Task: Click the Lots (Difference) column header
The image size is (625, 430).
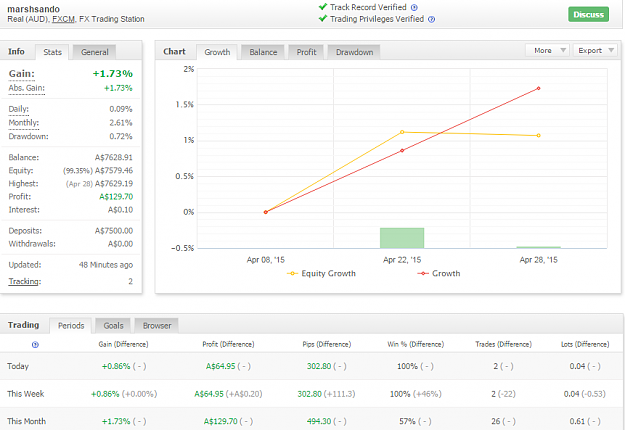Action: tap(585, 344)
